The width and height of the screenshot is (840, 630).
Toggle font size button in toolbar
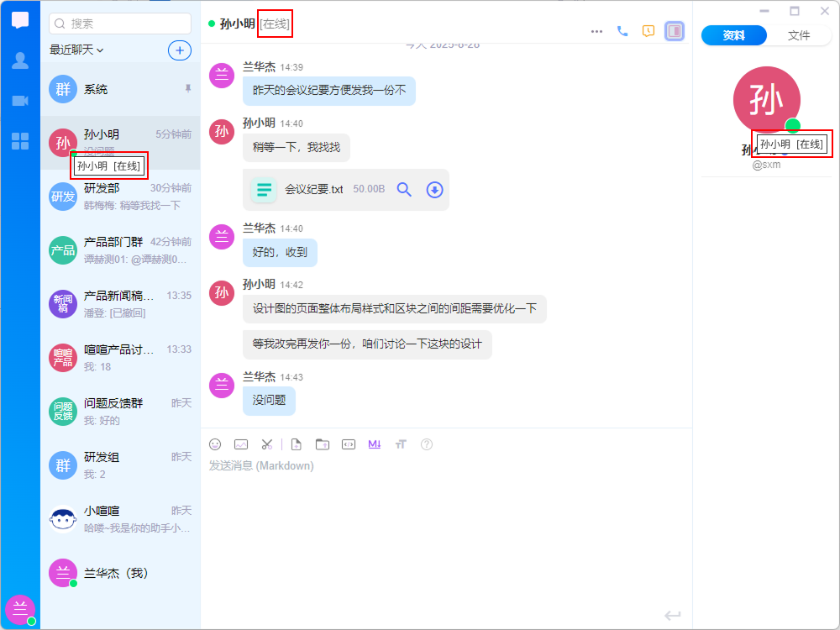(x=401, y=444)
